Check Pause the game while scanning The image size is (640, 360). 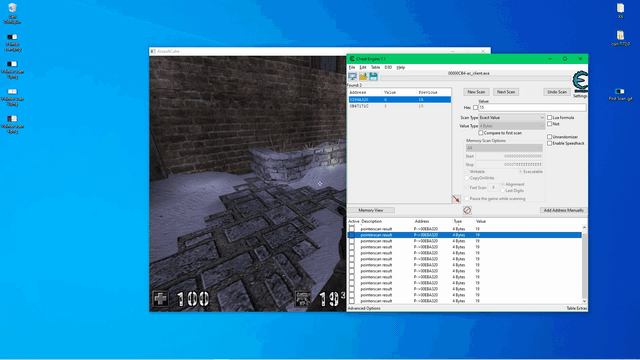(x=467, y=198)
